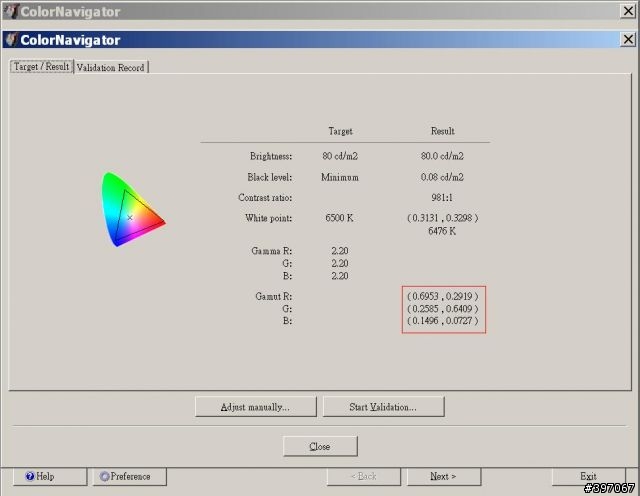Click the CIE chromaticity gamut diagram
Image resolution: width=640 pixels, height=496 pixels.
pos(133,209)
